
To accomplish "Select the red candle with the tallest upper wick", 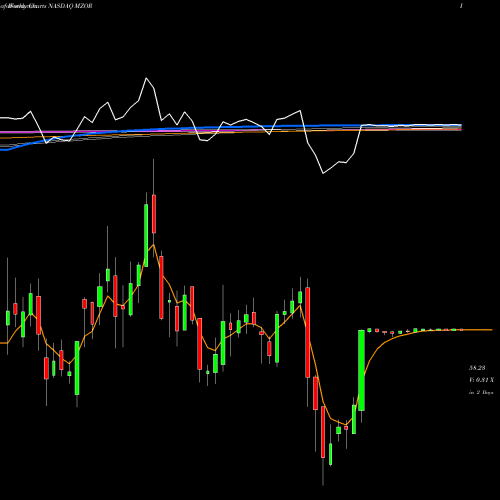I will click(x=154, y=214).
